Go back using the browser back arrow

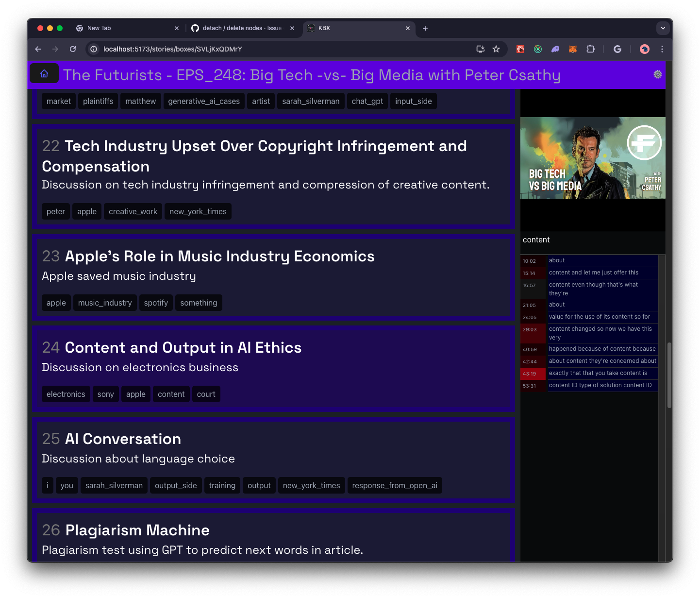click(38, 49)
